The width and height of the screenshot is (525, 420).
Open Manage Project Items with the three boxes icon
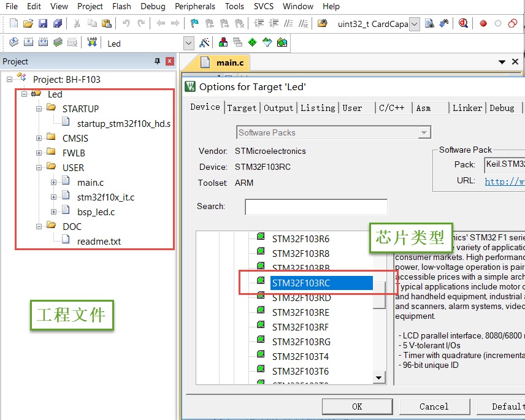[223, 42]
